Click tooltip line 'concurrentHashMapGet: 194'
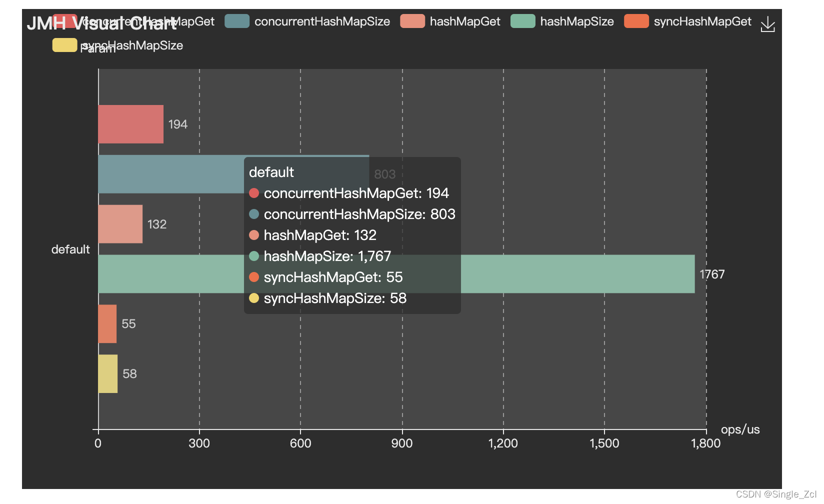Screen dimensions: 824x504 point(349,193)
